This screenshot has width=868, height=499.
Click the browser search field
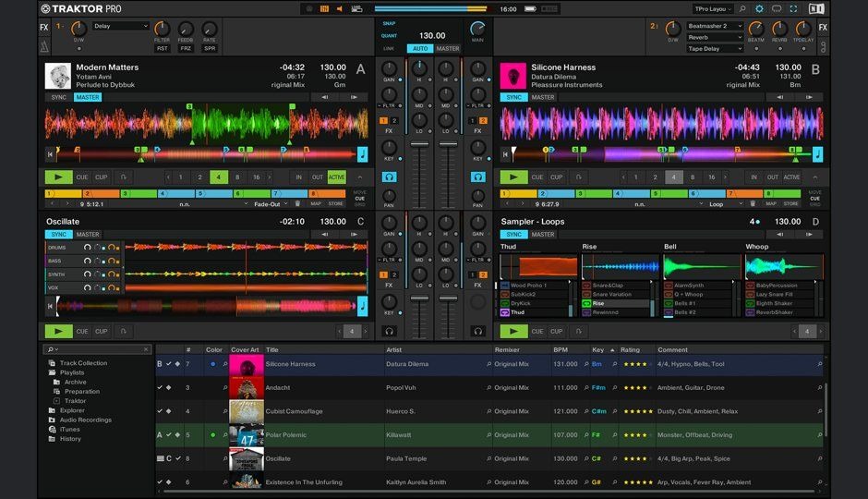[98, 349]
